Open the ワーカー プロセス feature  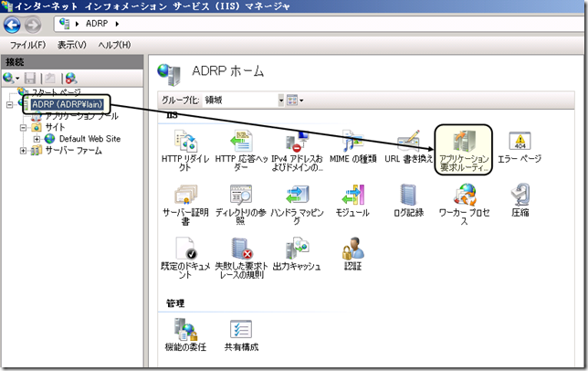click(x=464, y=205)
